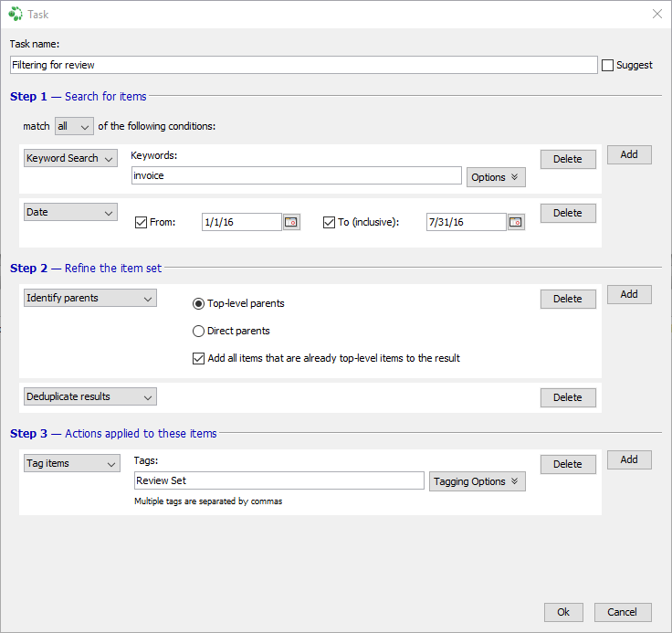Open the Deduplicate results dropdown

tap(89, 396)
